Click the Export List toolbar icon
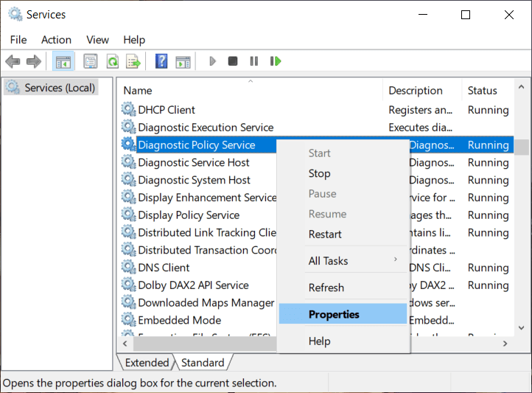This screenshot has height=393, width=532. pos(133,61)
